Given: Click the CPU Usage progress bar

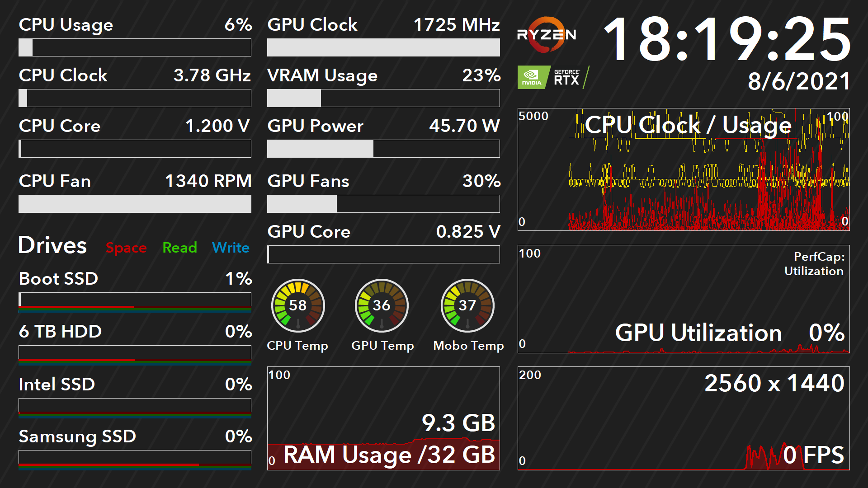Looking at the screenshot, I should click(x=135, y=47).
